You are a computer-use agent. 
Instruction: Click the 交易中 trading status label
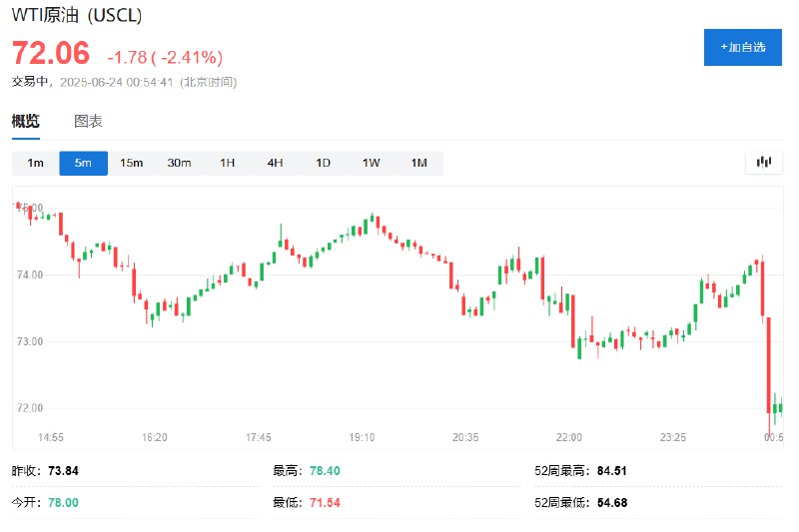[30, 82]
